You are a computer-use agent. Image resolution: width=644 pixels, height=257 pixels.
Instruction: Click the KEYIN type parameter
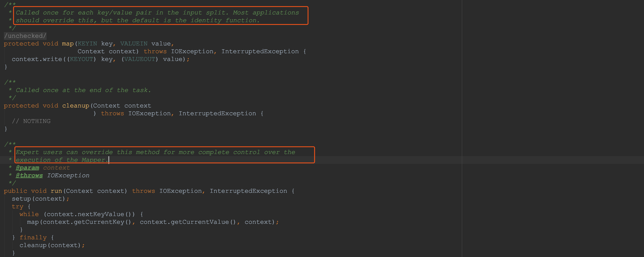[87, 43]
